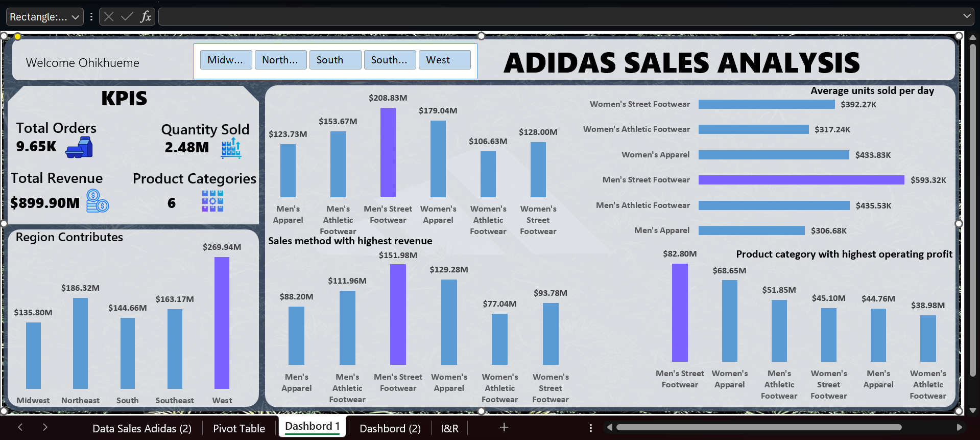Click the Midwest $135.80M bar

[33, 356]
